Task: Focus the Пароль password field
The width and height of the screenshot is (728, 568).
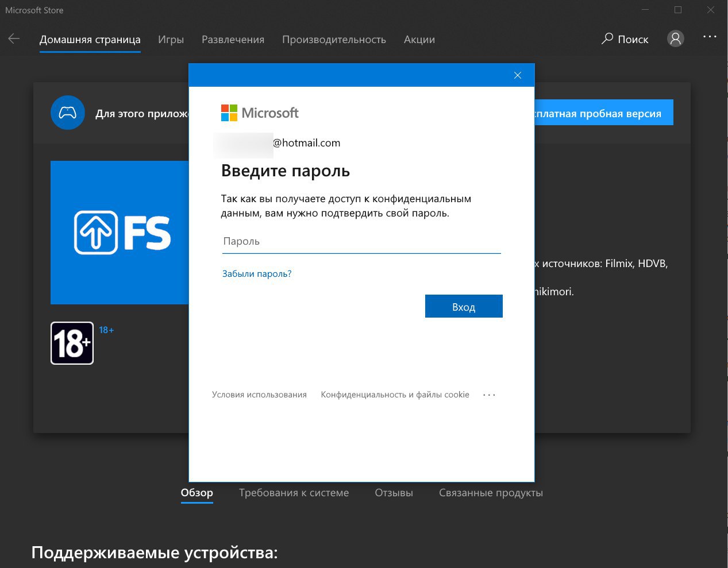Action: [x=361, y=242]
